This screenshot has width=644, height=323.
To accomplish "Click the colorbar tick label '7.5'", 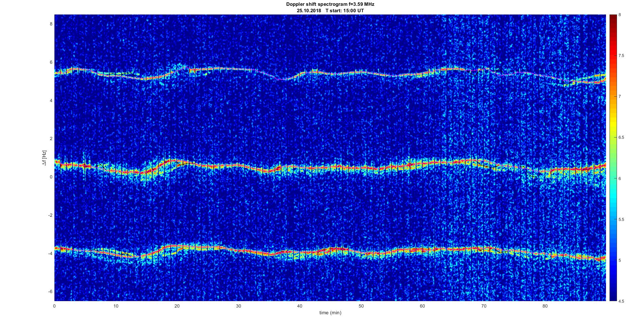I will (621, 56).
